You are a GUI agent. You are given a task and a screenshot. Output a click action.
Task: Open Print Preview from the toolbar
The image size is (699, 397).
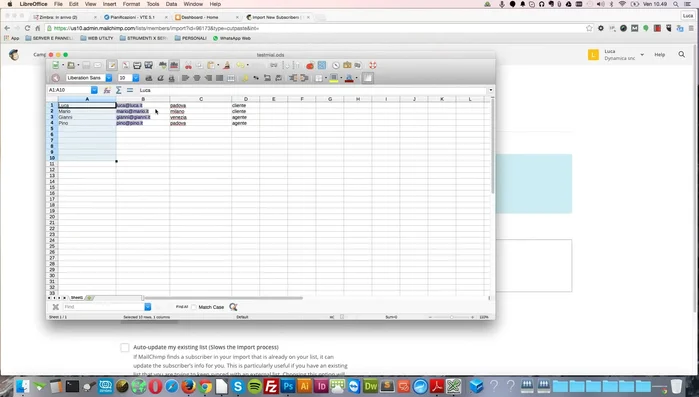point(148,65)
